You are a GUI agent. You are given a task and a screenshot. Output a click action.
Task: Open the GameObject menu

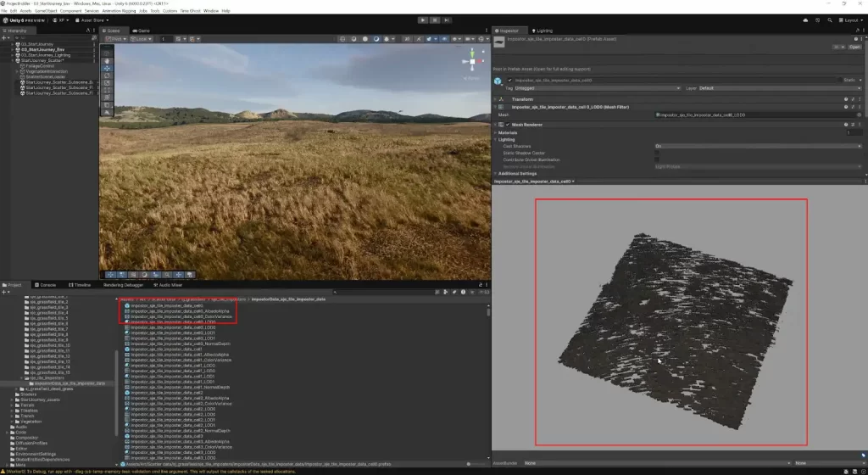(x=45, y=11)
